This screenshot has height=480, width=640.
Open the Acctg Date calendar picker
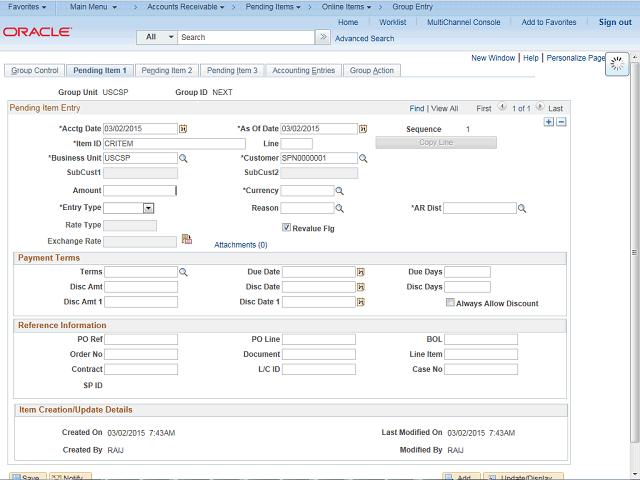click(x=183, y=129)
